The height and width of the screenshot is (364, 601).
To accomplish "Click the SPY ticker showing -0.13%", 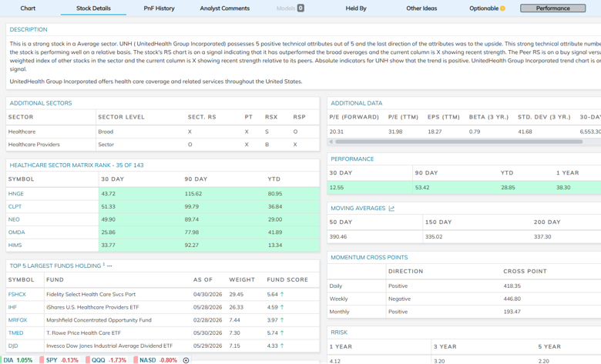I will pos(62,360).
